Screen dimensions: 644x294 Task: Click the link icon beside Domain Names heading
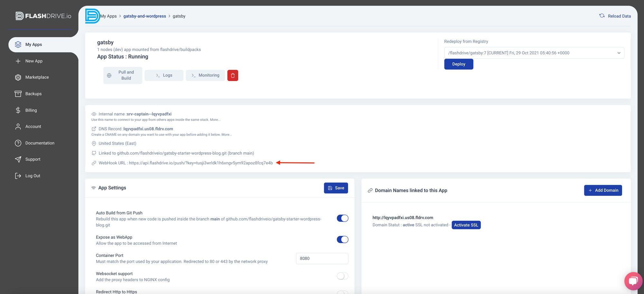[x=370, y=190]
